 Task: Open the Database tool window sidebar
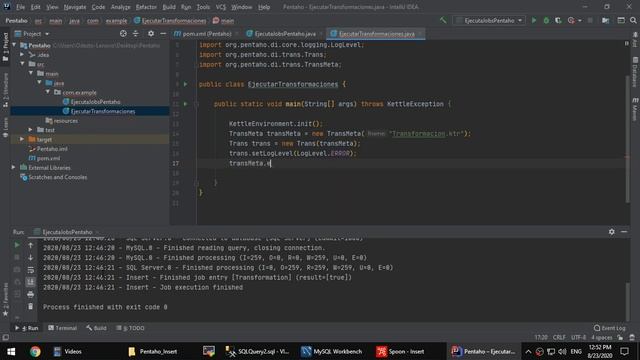point(635,71)
